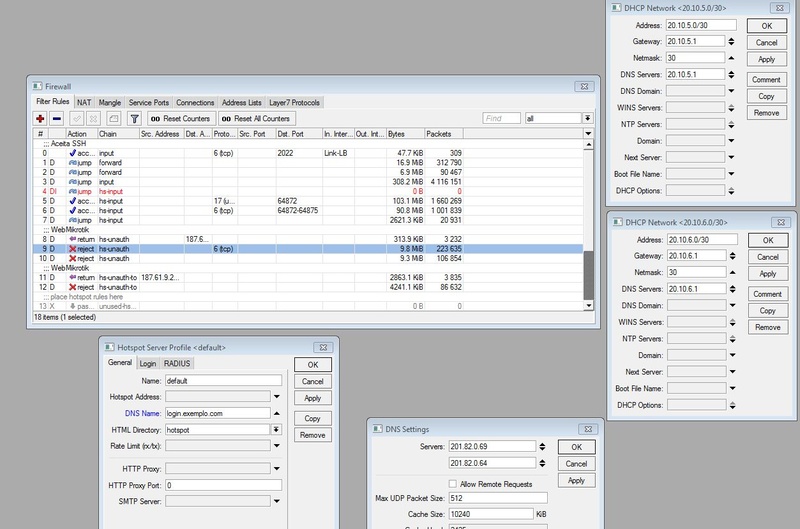Click the filter funnel icon in Firewall

[x=134, y=118]
